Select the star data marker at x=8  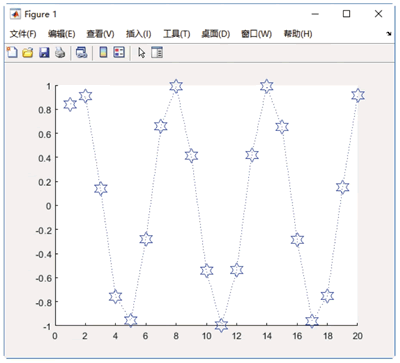coord(176,86)
